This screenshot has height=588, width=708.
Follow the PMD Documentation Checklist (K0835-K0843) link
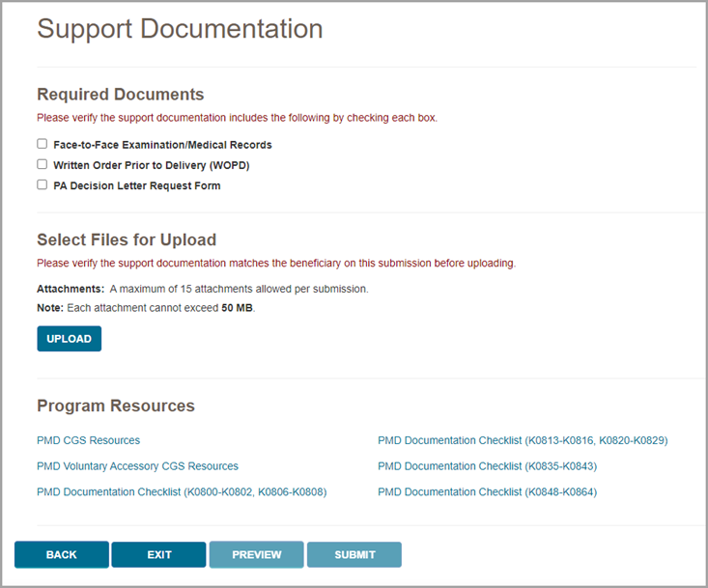click(487, 465)
